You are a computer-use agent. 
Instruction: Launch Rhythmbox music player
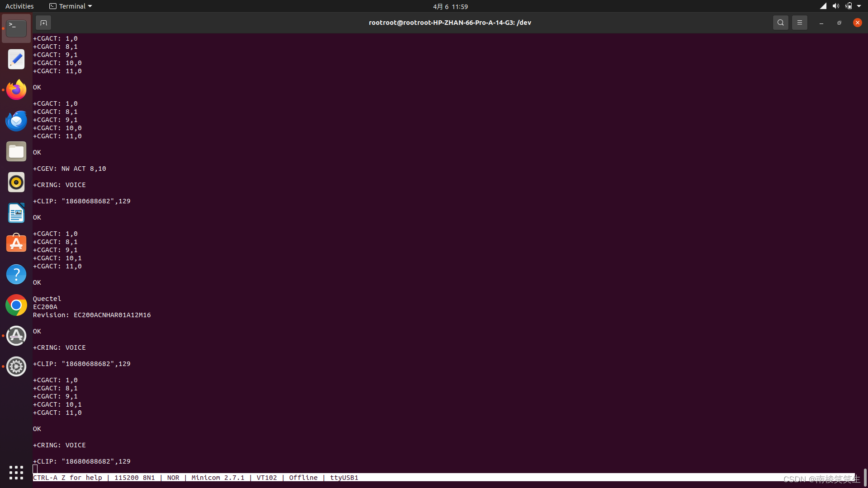(16, 182)
